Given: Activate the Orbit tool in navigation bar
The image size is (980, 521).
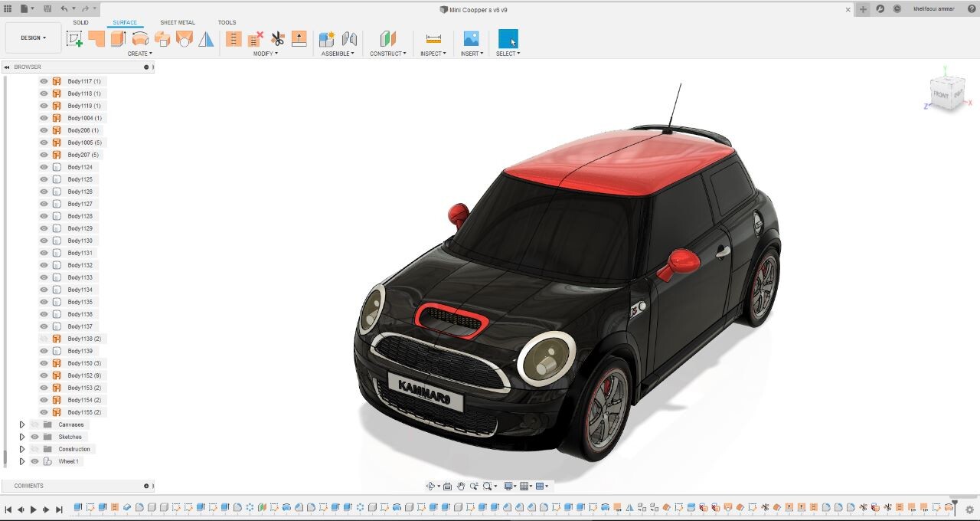Looking at the screenshot, I should click(431, 486).
